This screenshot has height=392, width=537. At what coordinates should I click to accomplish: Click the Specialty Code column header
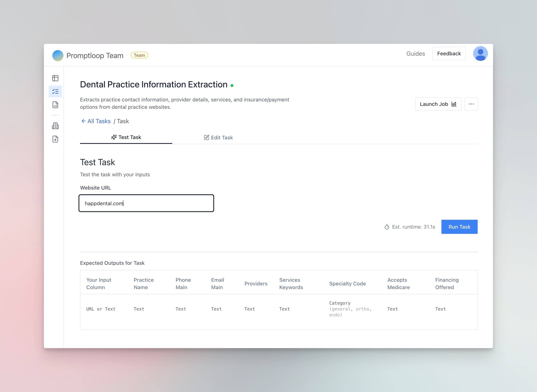347,284
